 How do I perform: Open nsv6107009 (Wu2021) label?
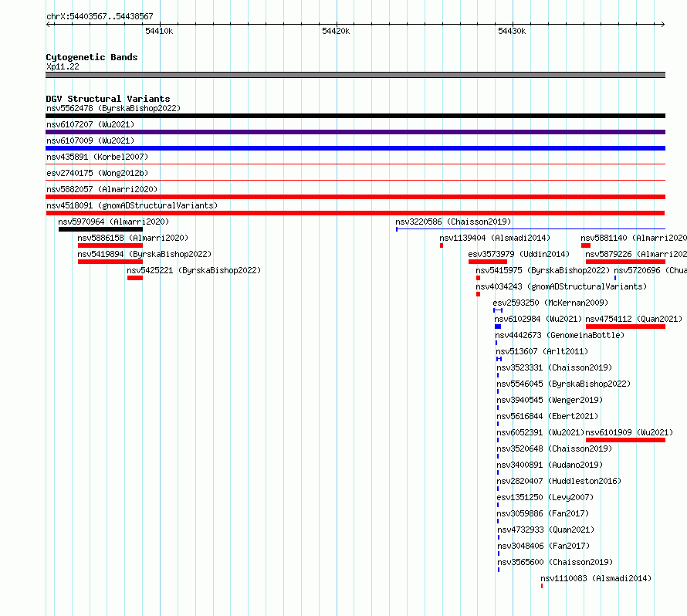(90, 140)
